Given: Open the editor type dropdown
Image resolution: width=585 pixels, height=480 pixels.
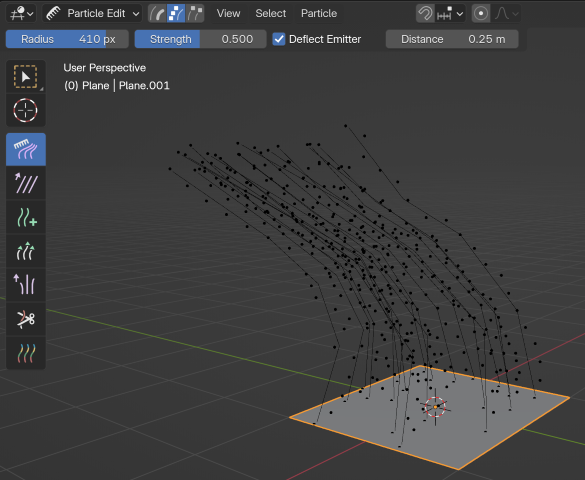Looking at the screenshot, I should [x=21, y=14].
